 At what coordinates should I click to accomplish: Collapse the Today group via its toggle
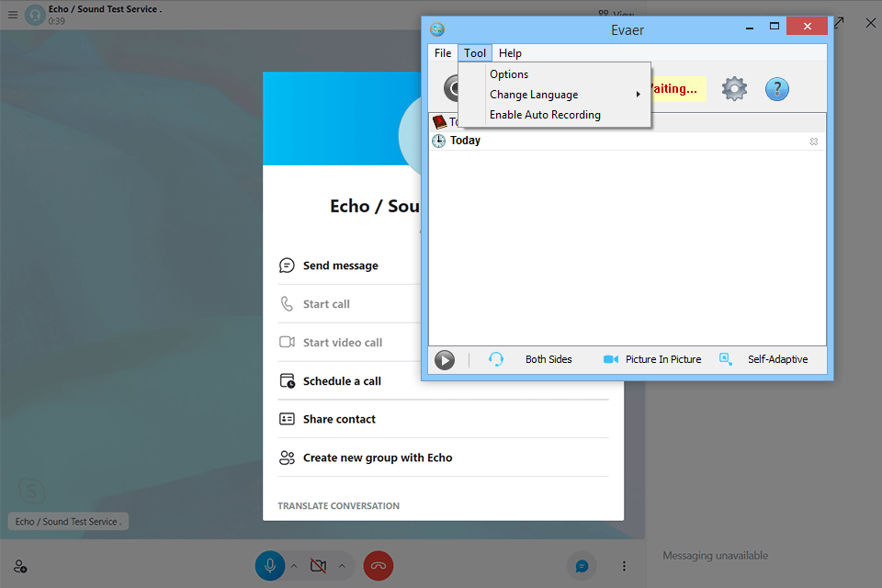pos(813,141)
